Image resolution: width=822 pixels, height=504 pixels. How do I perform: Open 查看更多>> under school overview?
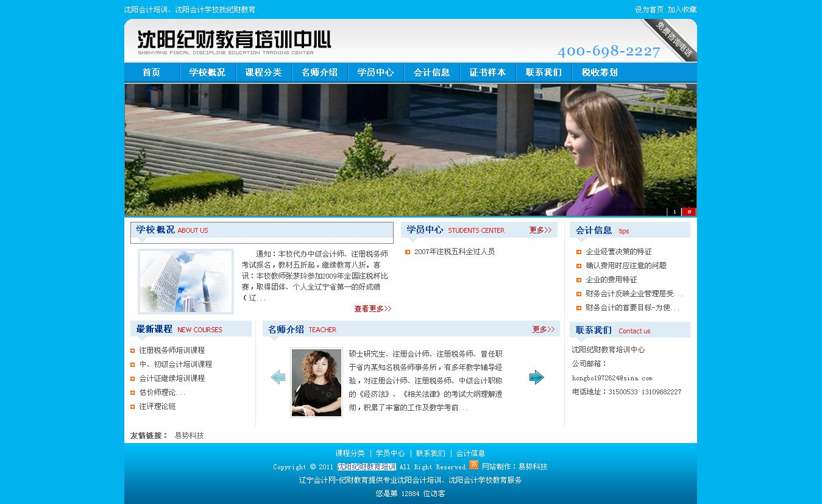pos(372,309)
